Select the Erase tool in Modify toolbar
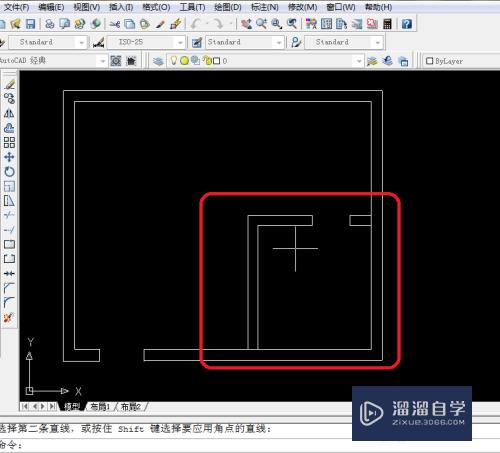500x453 pixels. pyautogui.click(x=10, y=84)
